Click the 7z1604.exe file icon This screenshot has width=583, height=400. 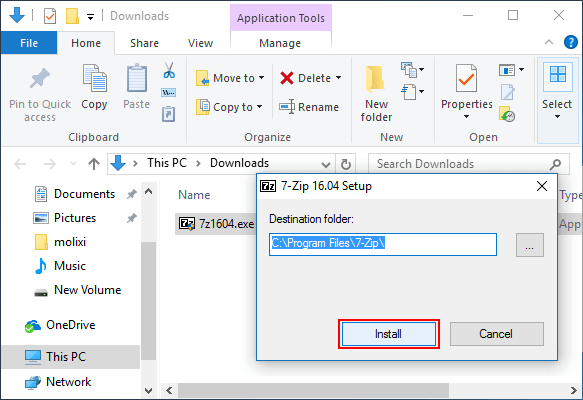[187, 223]
